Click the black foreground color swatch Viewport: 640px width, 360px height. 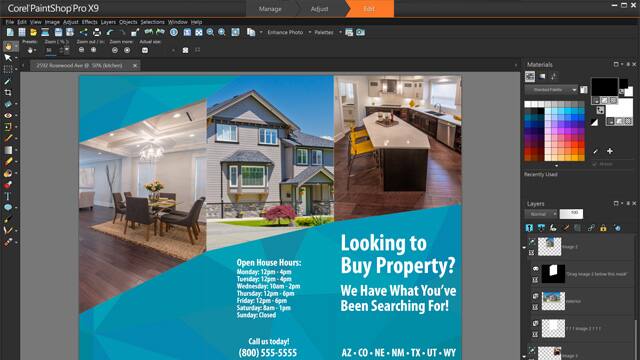(x=604, y=87)
